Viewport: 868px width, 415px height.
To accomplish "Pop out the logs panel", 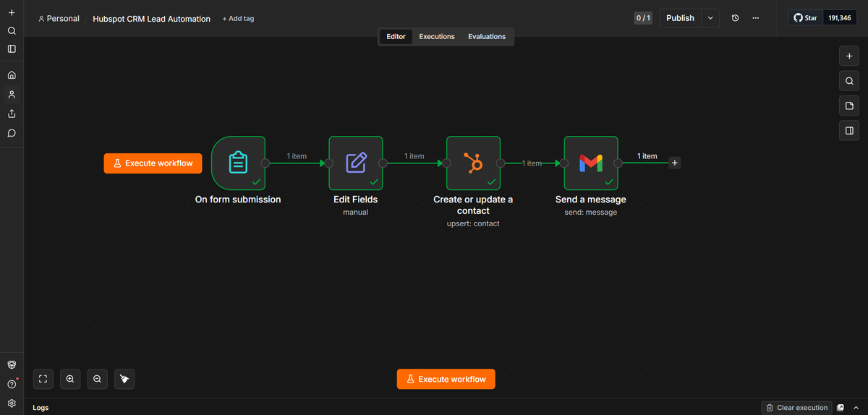I will click(x=841, y=408).
